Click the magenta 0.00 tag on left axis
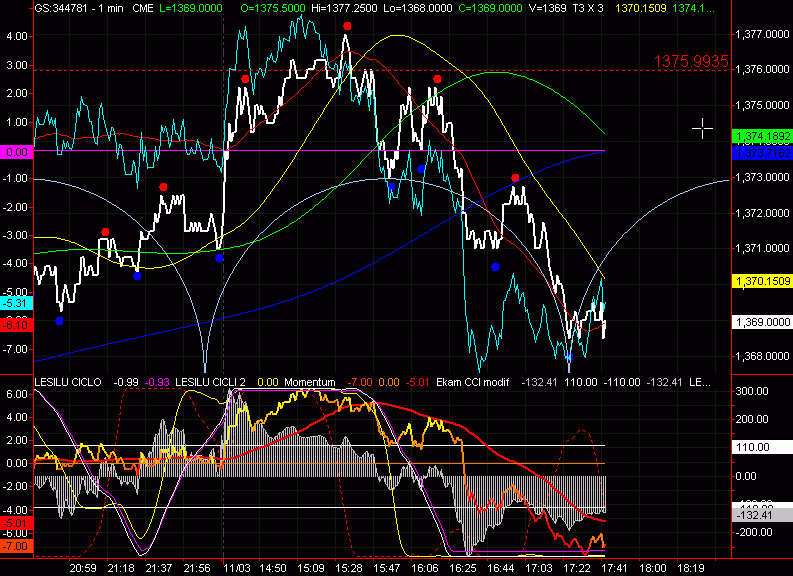This screenshot has width=793, height=576. (16, 152)
